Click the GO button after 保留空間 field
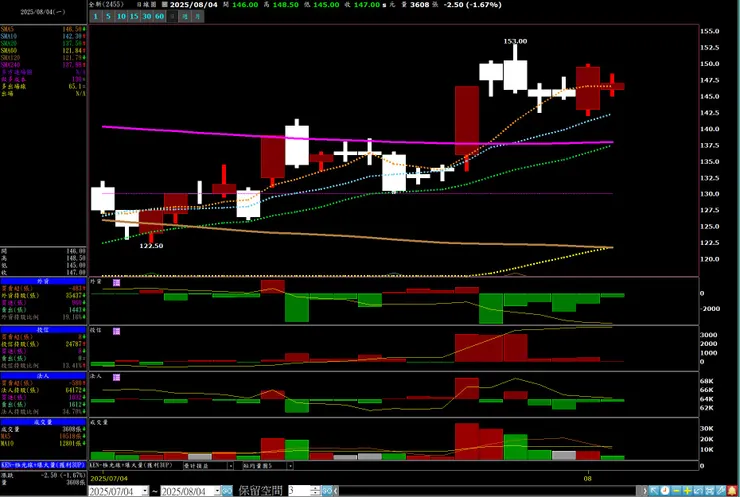 pos(327,491)
